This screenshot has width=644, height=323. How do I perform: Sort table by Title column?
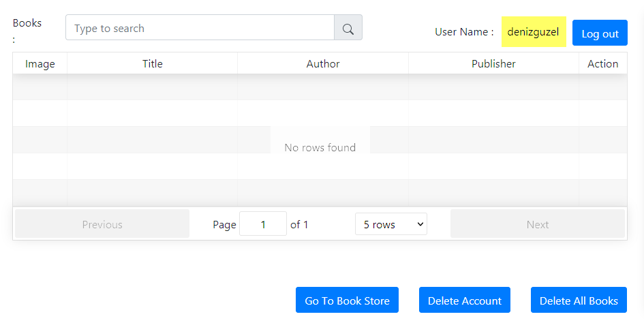[152, 64]
